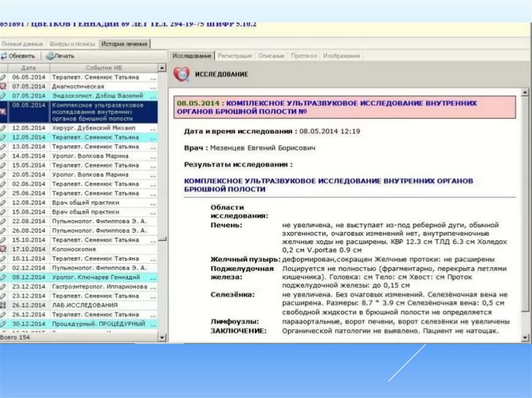Image resolution: width=532 pixels, height=398 pixels.
Task: Expand ellipsis of 12.05.2014 Хирург Дубенский row
Action: pos(153,129)
